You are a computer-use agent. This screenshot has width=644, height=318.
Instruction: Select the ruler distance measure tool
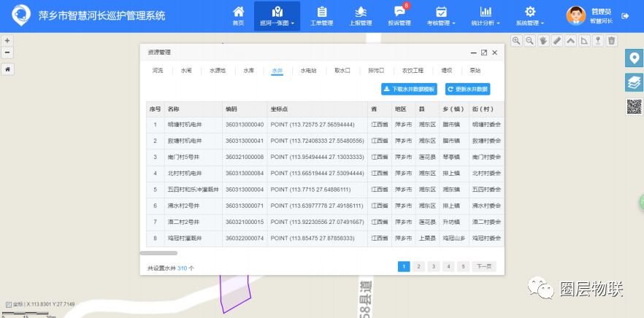click(x=557, y=41)
